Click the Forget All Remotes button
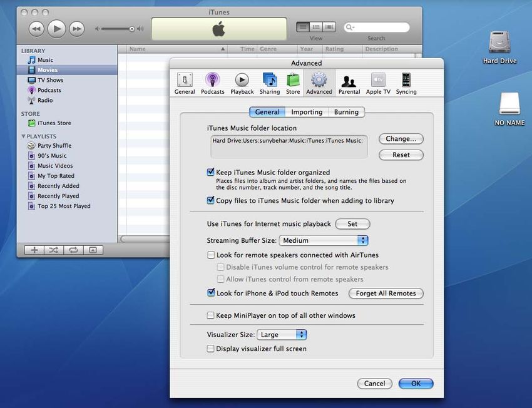532x408 pixels. click(x=386, y=293)
